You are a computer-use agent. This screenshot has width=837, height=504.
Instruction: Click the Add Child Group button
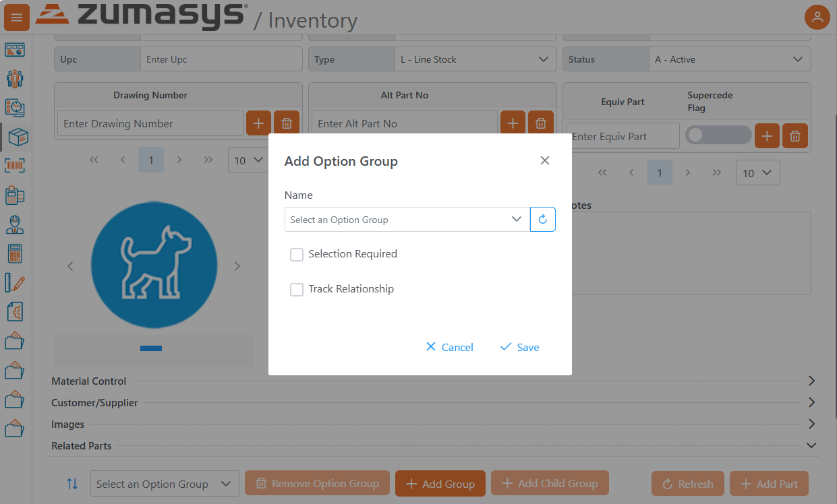pos(550,483)
